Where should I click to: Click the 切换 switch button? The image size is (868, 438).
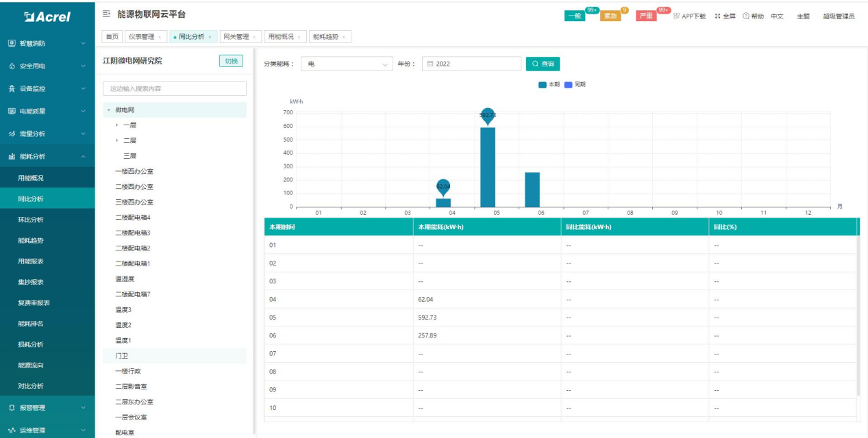pyautogui.click(x=231, y=61)
